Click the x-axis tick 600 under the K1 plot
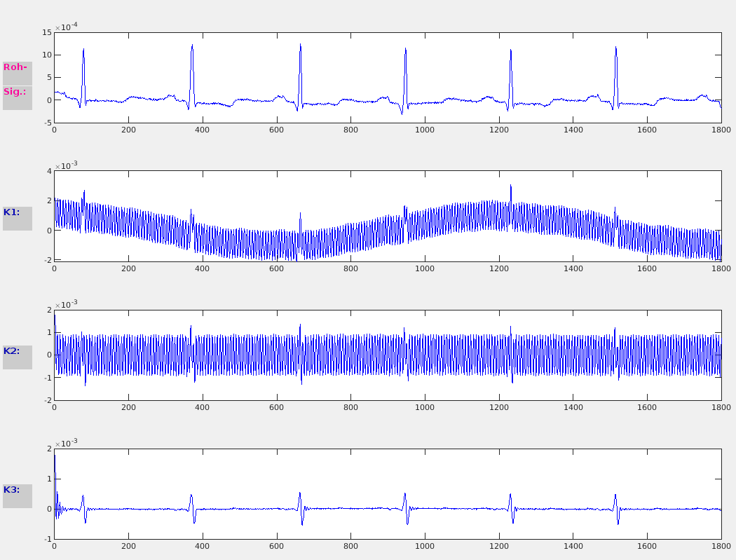The height and width of the screenshot is (560, 736). 277,268
